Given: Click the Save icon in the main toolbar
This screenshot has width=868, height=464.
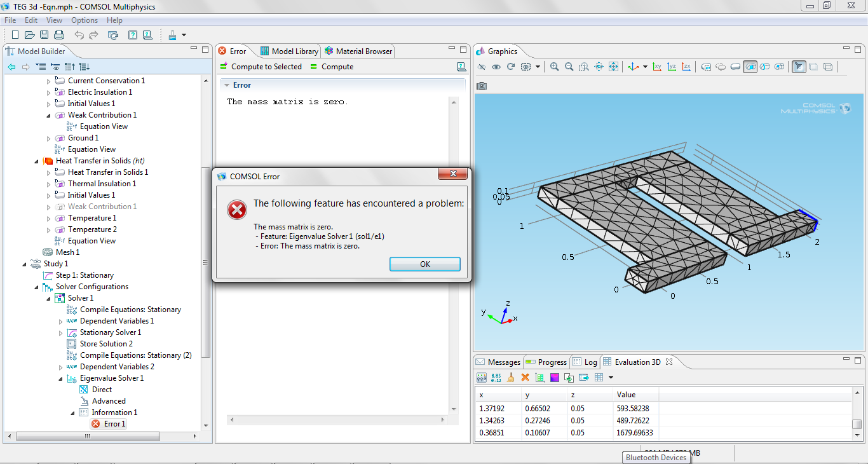Looking at the screenshot, I should (x=44, y=35).
